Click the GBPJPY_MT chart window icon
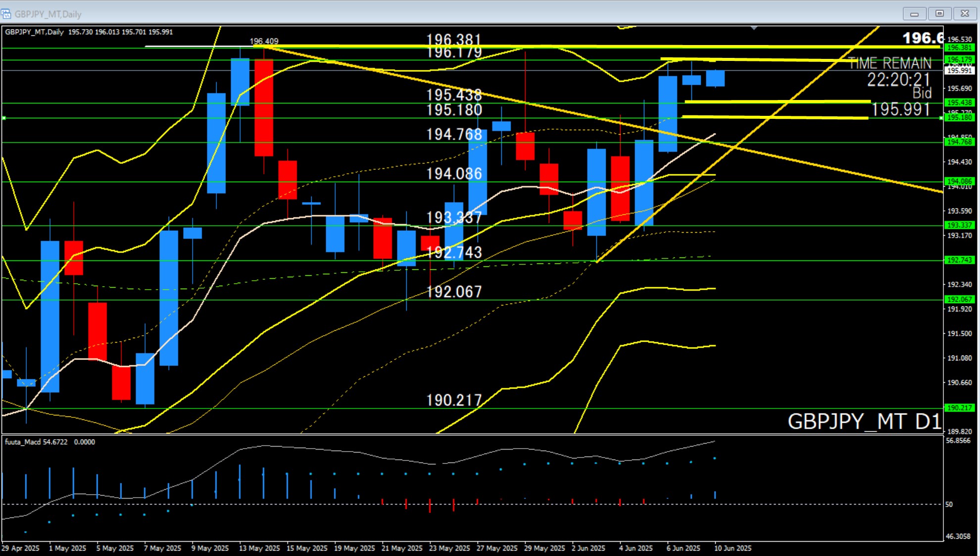Viewport: 980px width, 556px height. tap(6, 13)
